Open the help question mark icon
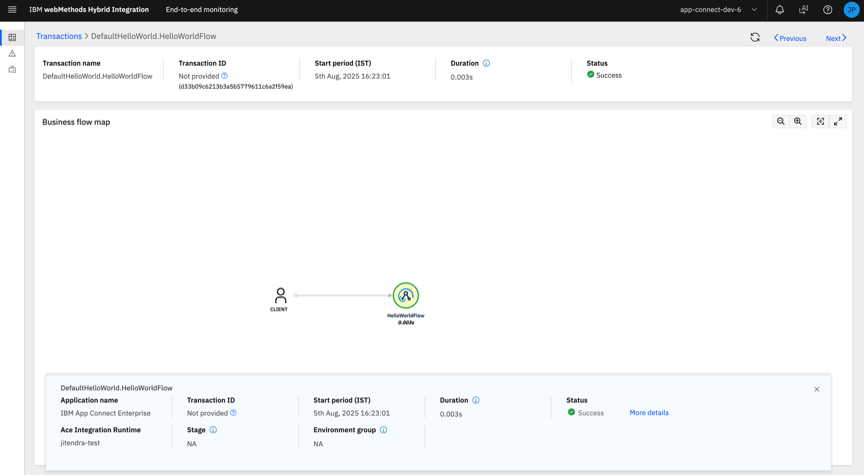 tap(828, 9)
